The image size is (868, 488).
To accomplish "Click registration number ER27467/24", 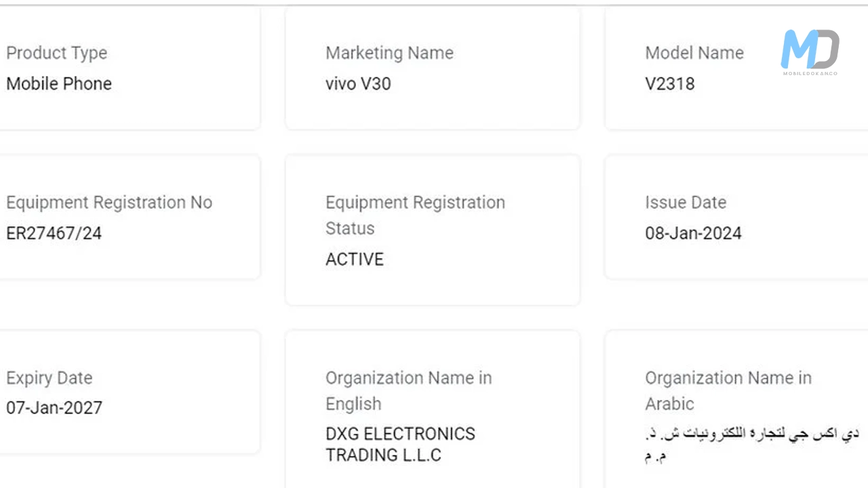I will click(54, 234).
